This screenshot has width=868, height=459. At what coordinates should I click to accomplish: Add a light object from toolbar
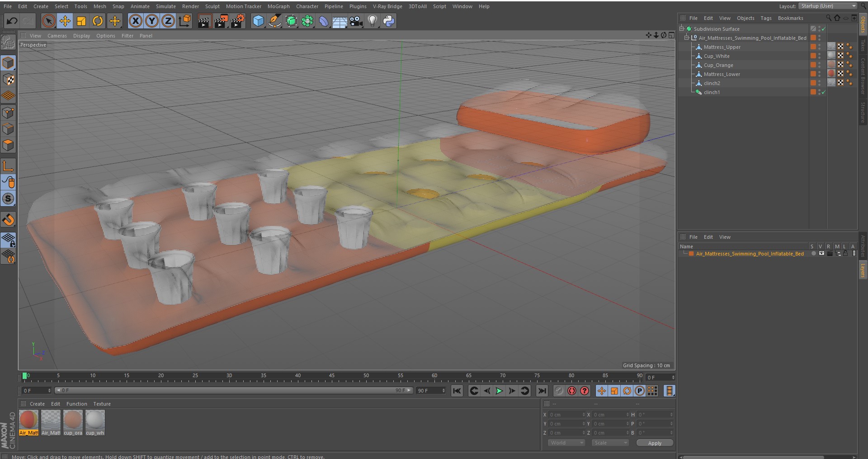click(372, 21)
